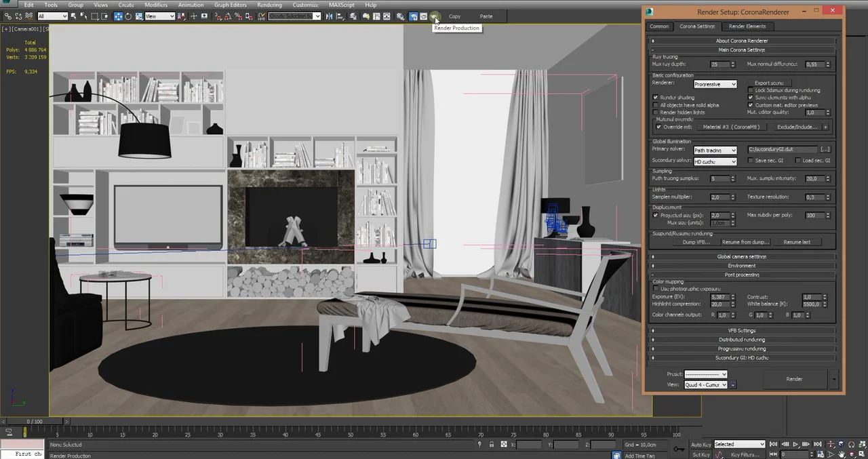Click the Go to Start playback icon

pos(773,444)
